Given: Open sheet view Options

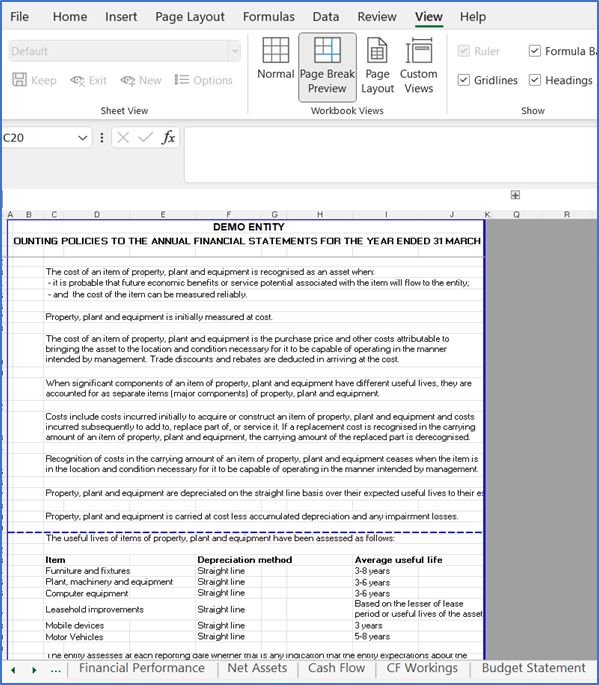Looking at the screenshot, I should click(x=204, y=80).
